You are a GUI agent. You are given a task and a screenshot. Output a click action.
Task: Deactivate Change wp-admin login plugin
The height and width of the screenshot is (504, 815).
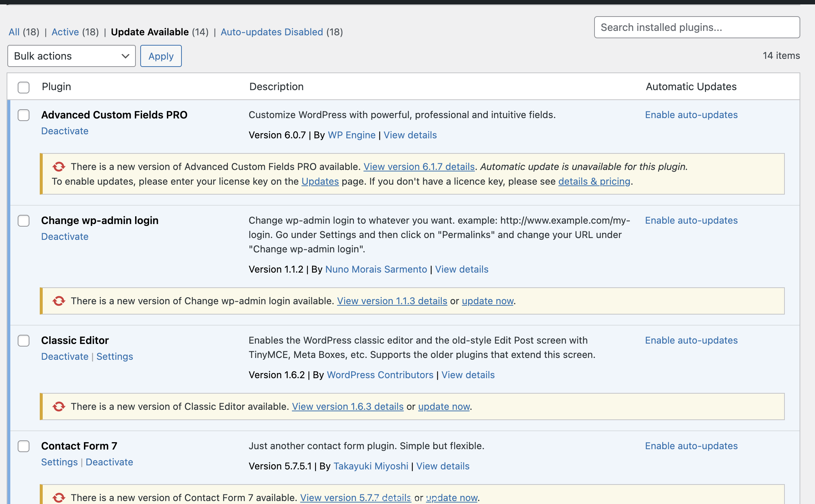pyautogui.click(x=65, y=237)
